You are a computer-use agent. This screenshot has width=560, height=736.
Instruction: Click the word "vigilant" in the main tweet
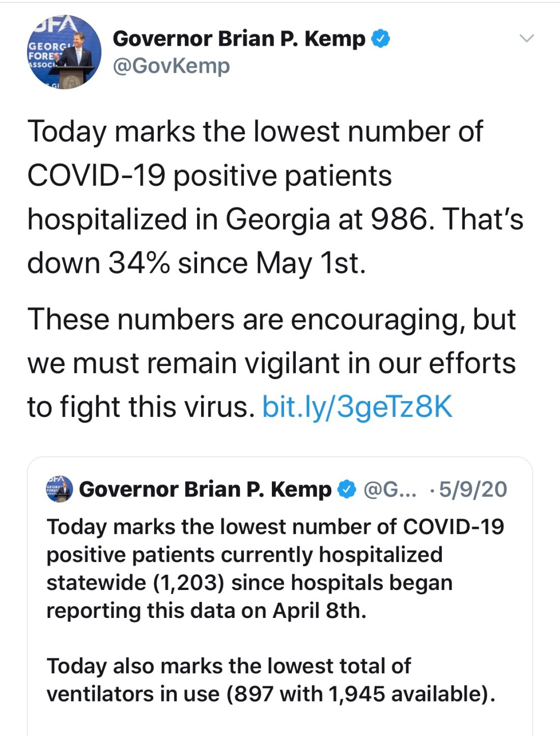[x=291, y=363]
